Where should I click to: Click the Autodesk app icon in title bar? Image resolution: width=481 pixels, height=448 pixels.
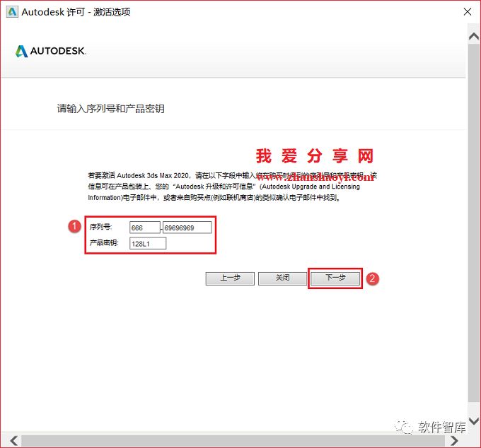(12, 12)
